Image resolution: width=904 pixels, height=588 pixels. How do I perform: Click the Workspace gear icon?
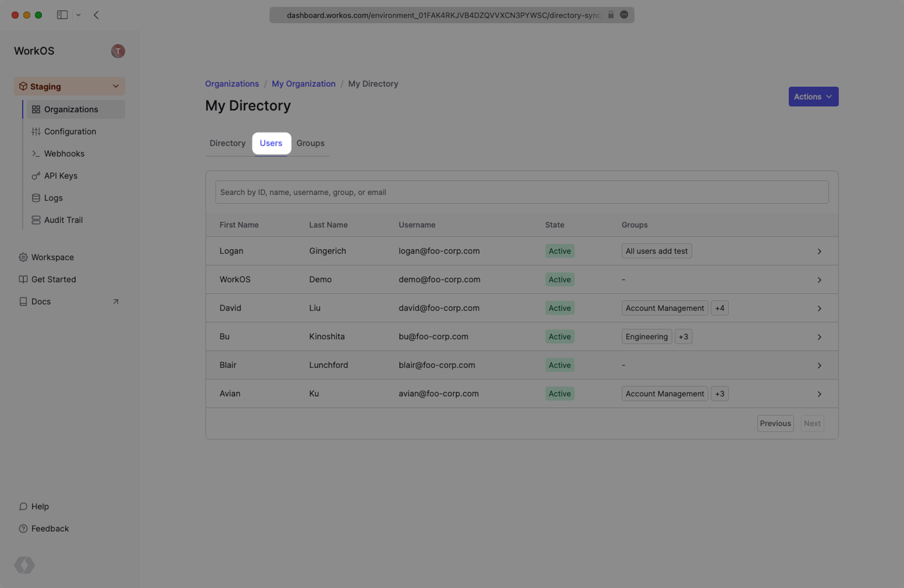[23, 257]
